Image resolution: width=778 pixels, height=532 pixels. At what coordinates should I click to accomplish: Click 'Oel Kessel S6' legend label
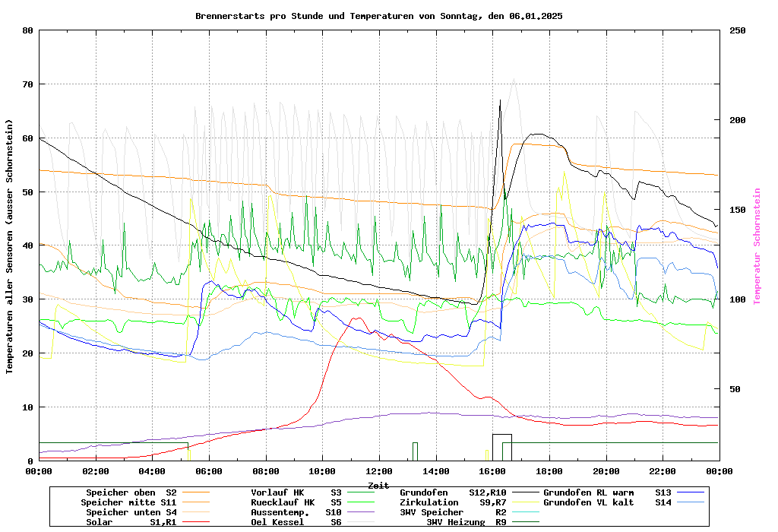click(296, 522)
